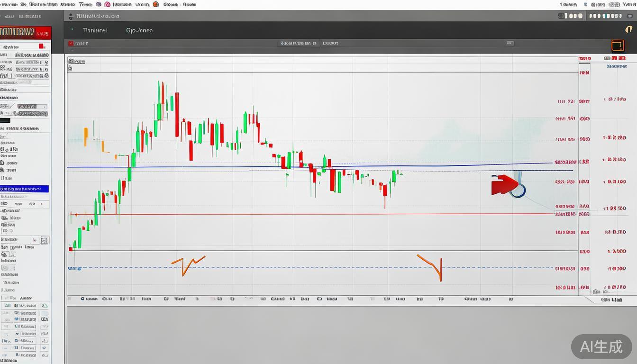Viewport: 637px width, 364px height.
Task: Click the red banner button at left panel top
Action: pos(25,33)
